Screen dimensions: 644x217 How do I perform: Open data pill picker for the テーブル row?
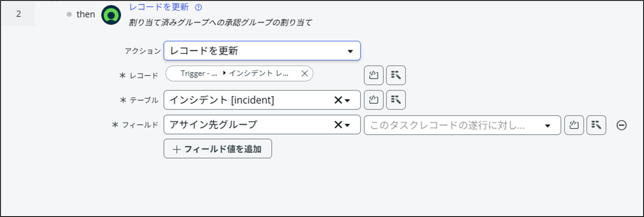click(x=396, y=100)
